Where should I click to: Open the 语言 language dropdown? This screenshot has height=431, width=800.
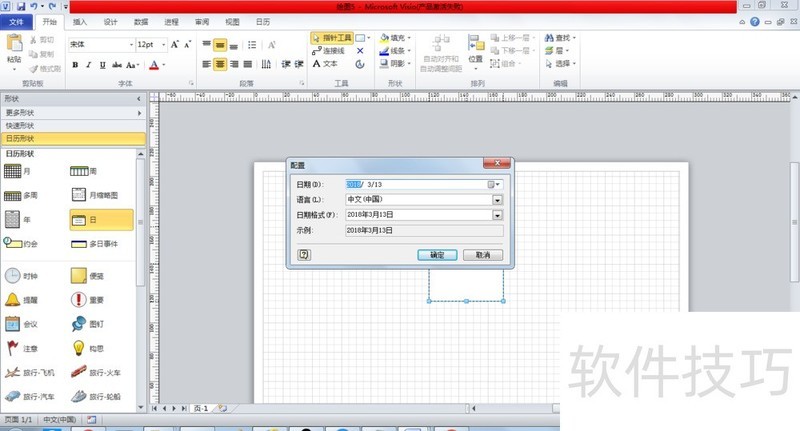pos(497,199)
